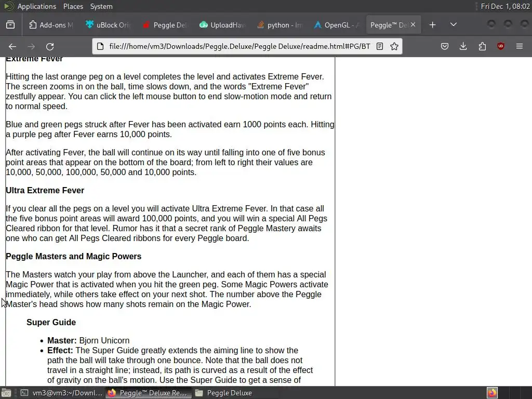
Task: Open the extensions puzzle icon
Action: (x=482, y=46)
